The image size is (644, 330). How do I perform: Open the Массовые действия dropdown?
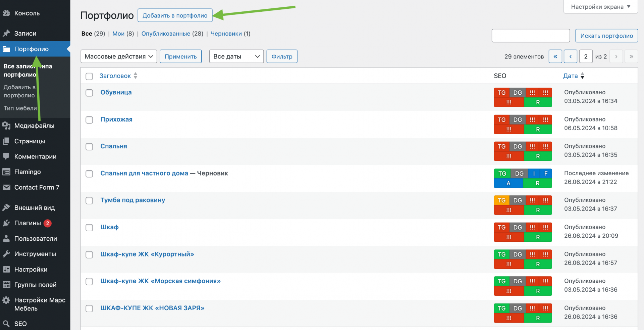(119, 56)
